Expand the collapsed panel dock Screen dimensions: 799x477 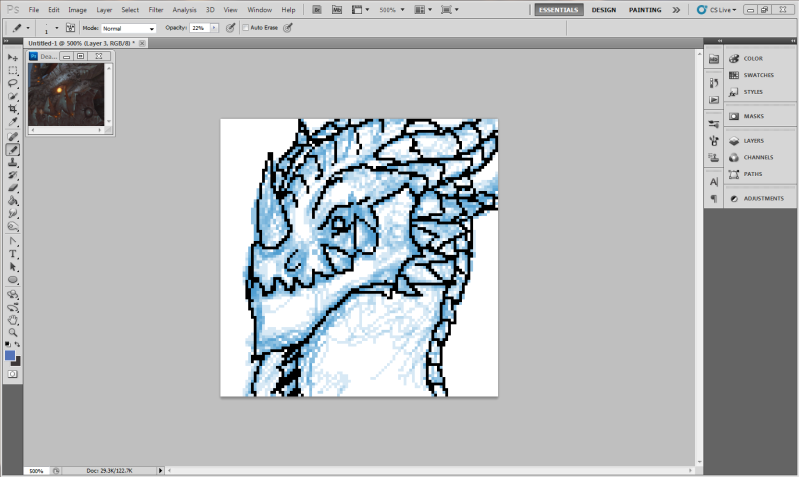[x=720, y=41]
